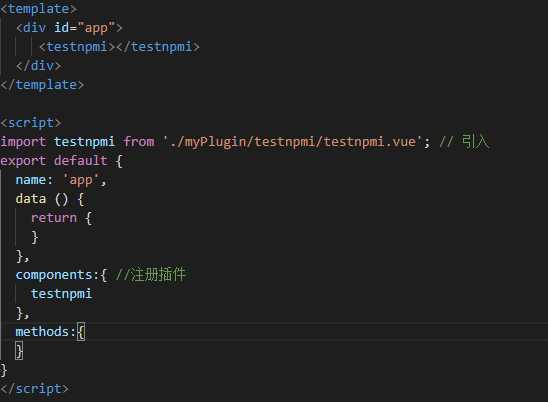Click the './myPlugin/testnpmi/testnpmi.vue' path string
The width and height of the screenshot is (548, 402).
coord(293,142)
